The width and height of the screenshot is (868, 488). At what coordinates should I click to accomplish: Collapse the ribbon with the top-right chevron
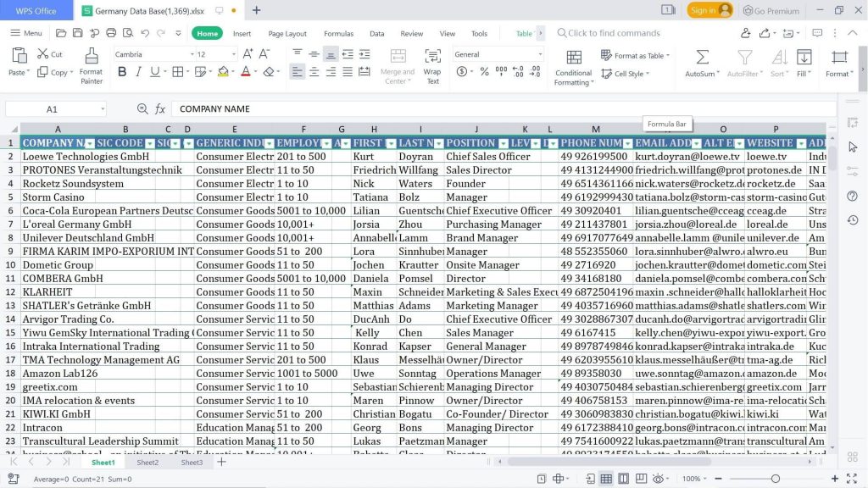tap(853, 33)
